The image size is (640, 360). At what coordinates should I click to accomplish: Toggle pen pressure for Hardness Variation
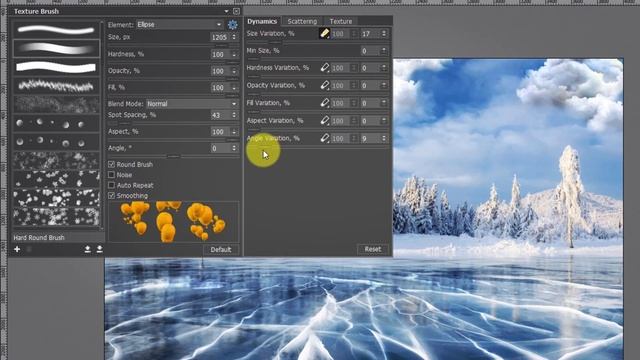point(324,68)
